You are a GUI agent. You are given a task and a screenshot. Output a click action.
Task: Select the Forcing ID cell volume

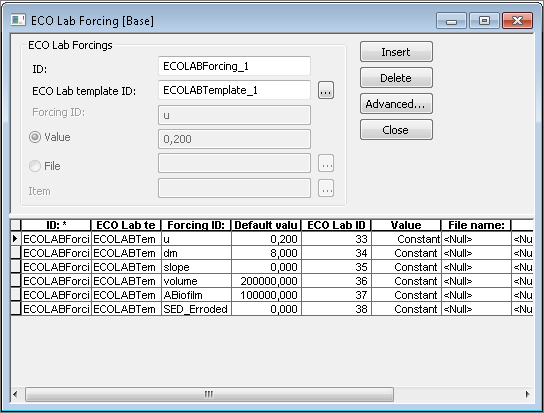click(196, 281)
